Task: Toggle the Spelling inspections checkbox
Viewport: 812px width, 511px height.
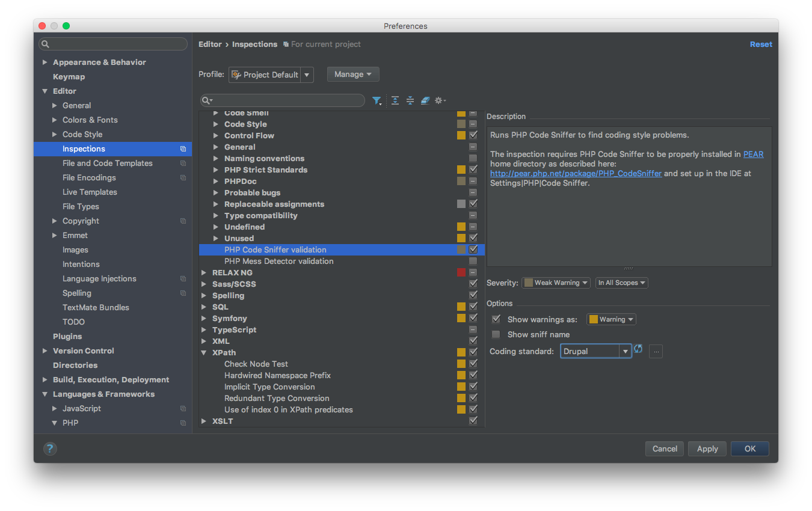Action: click(473, 295)
